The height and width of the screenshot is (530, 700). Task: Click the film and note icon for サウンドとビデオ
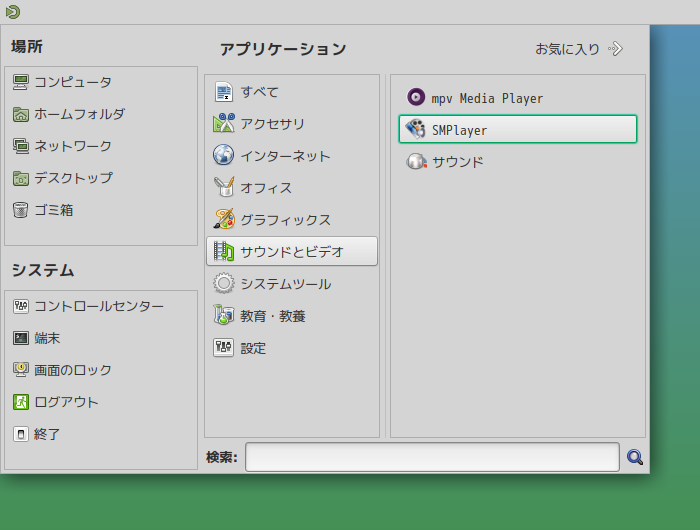[x=224, y=251]
